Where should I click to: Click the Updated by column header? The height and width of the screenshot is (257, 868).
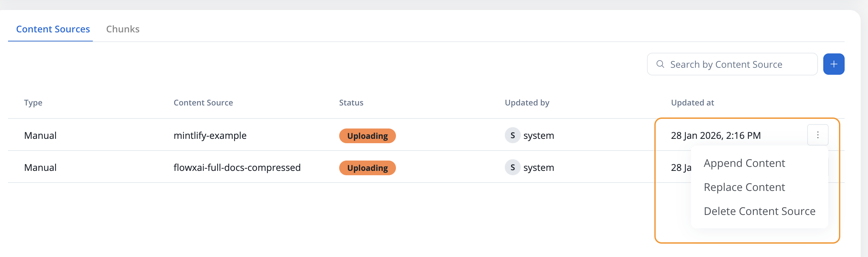tap(527, 103)
